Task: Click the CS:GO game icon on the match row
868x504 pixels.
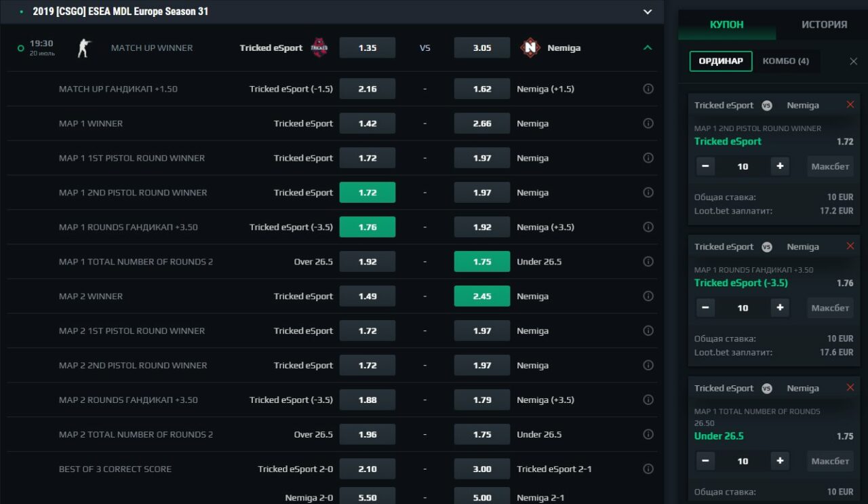Action: pos(84,47)
